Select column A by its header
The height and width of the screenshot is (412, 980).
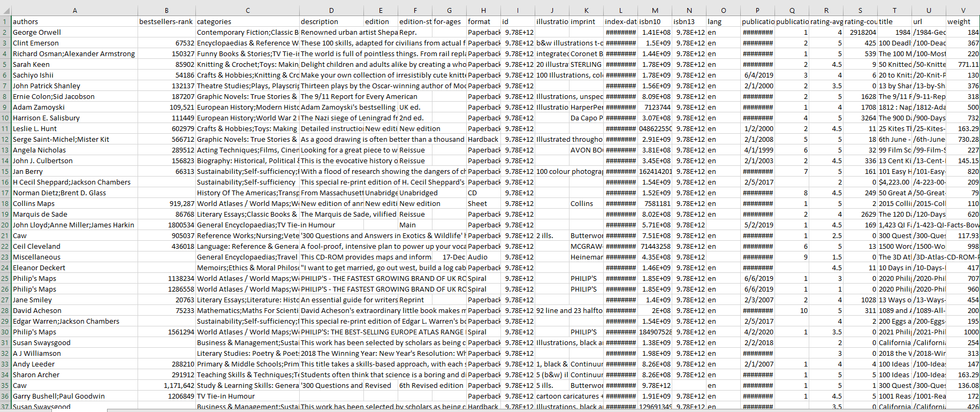pos(74,10)
